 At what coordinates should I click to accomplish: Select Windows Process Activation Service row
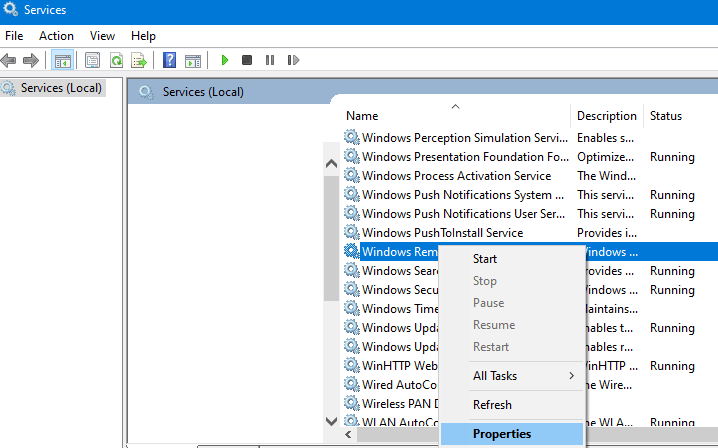click(x=457, y=175)
